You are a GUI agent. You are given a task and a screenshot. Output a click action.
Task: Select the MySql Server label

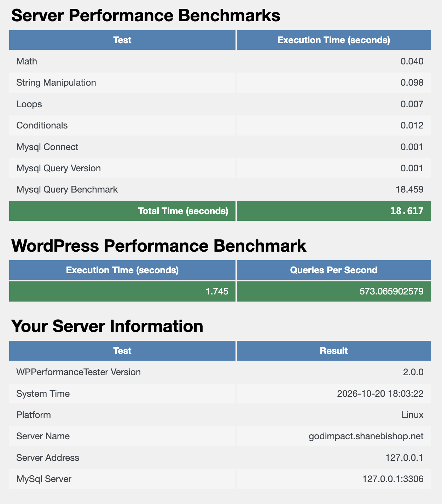(x=44, y=479)
